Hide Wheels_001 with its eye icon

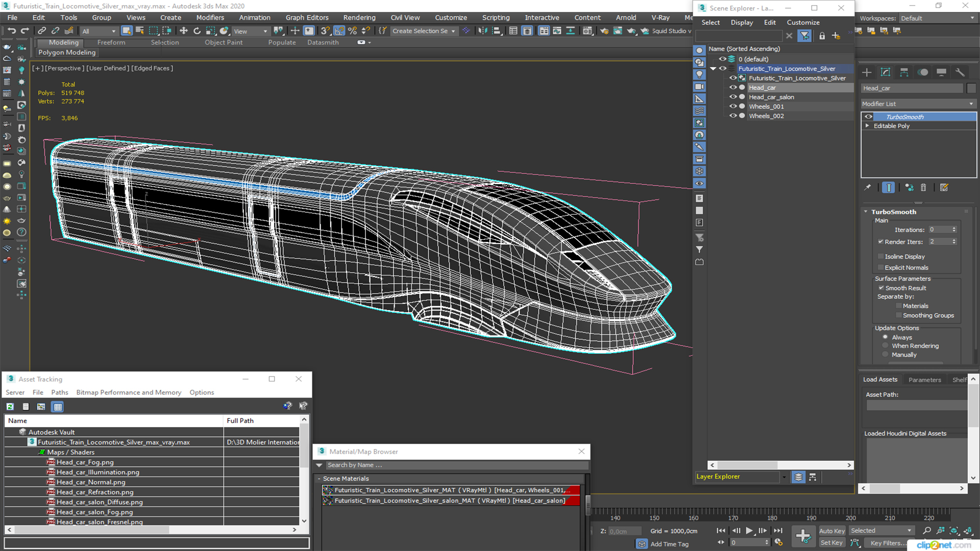(x=733, y=107)
